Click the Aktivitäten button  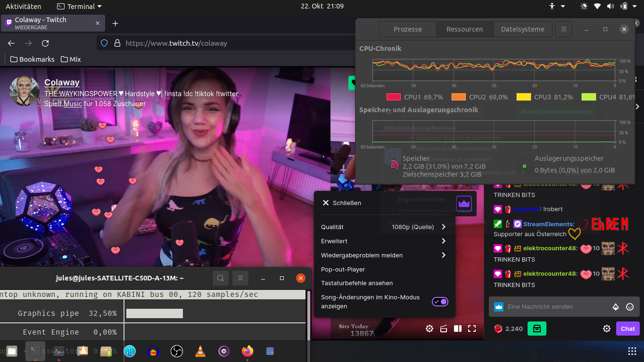point(24,7)
